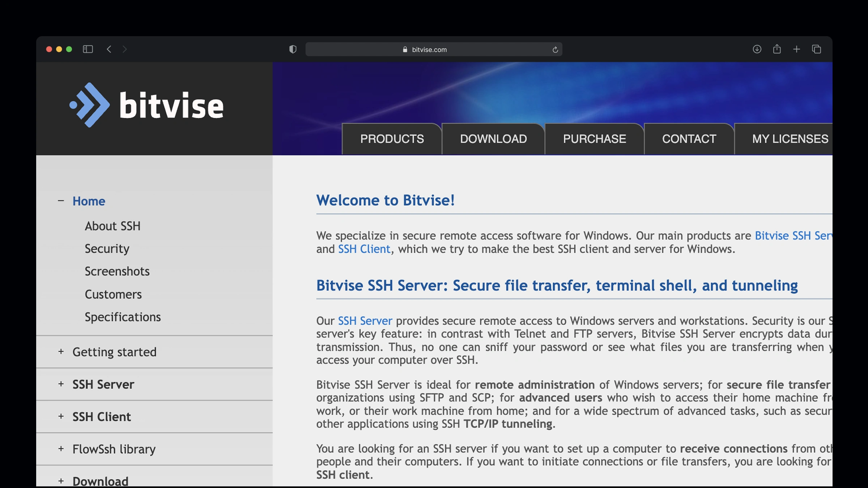
Task: Open Specifications in the sidebar
Action: (123, 317)
